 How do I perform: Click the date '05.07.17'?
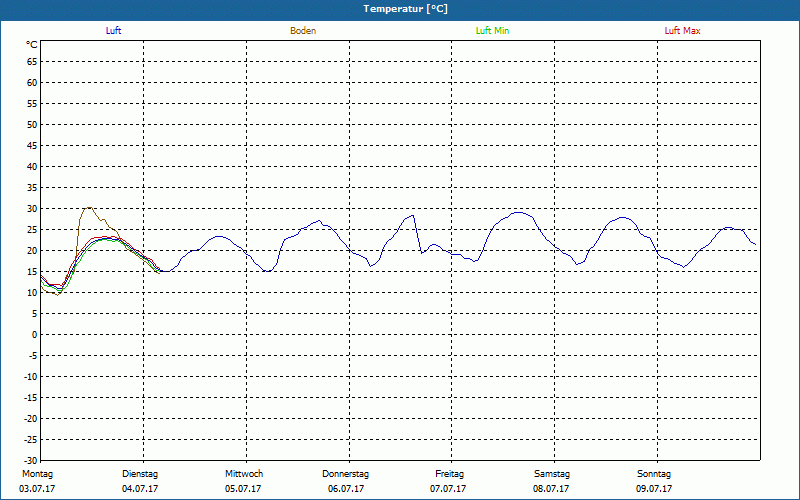coord(243,489)
